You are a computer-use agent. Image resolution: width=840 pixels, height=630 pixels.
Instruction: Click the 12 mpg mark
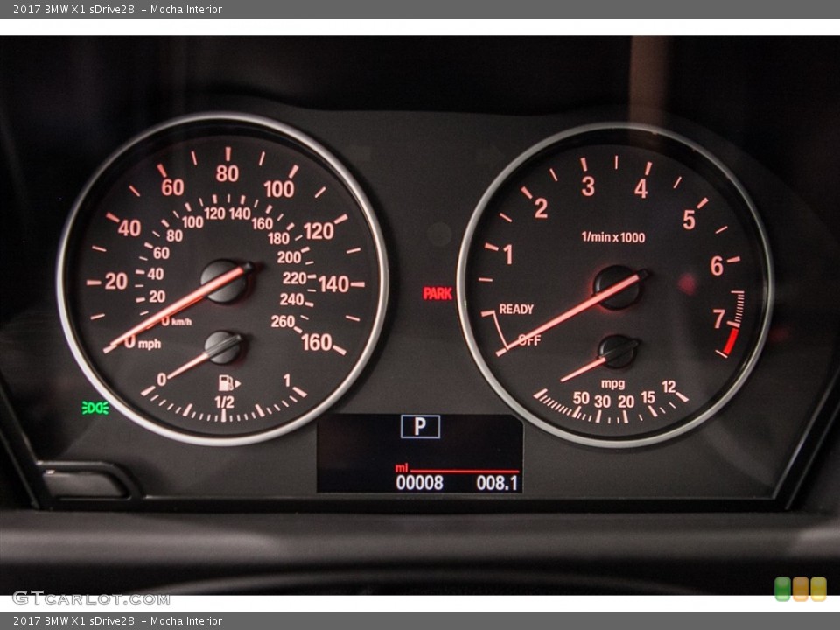(x=668, y=387)
